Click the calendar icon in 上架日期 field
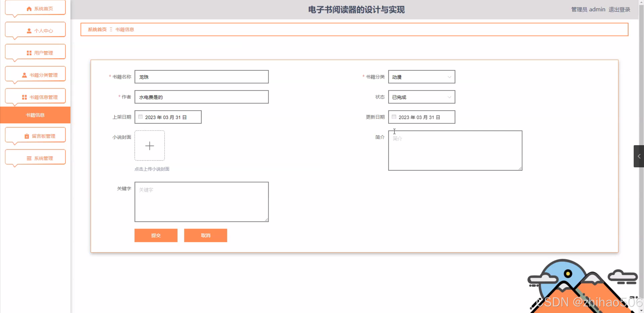Screen dimensions: 644x313 (x=140, y=117)
